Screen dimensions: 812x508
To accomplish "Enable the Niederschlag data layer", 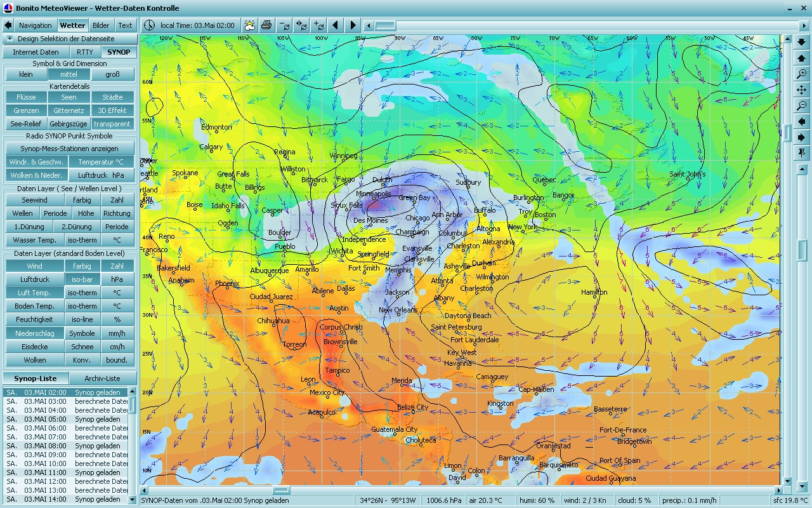I will 34,333.
